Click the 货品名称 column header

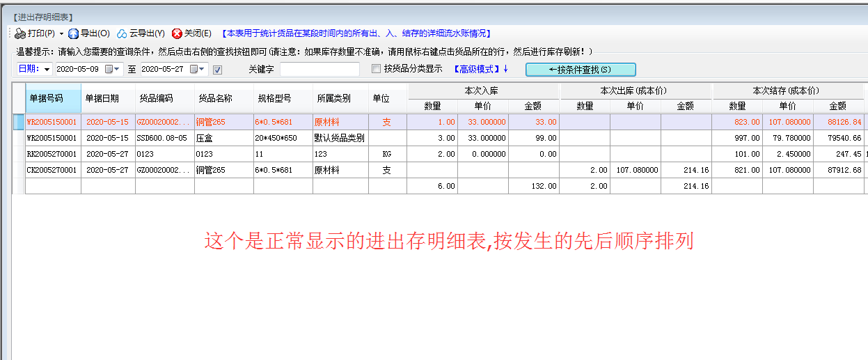coord(215,98)
